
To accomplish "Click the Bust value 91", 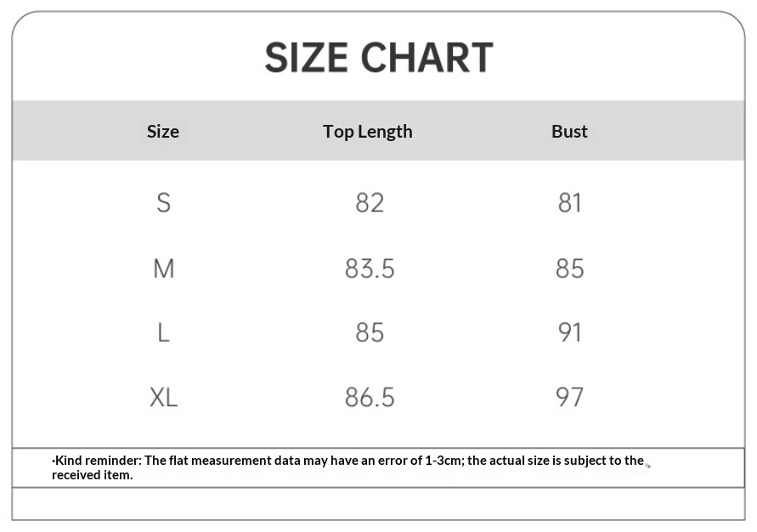I will [x=569, y=332].
